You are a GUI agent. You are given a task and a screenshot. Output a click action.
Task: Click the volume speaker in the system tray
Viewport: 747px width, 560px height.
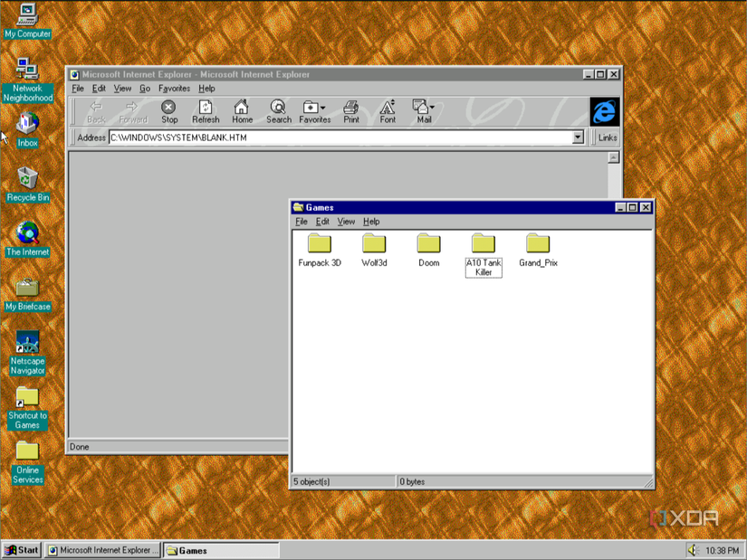click(694, 549)
